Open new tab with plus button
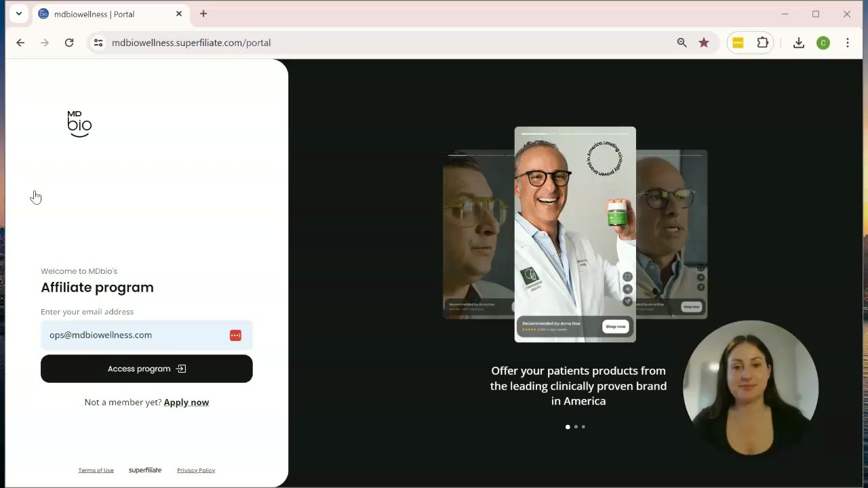868x488 pixels. click(x=203, y=14)
